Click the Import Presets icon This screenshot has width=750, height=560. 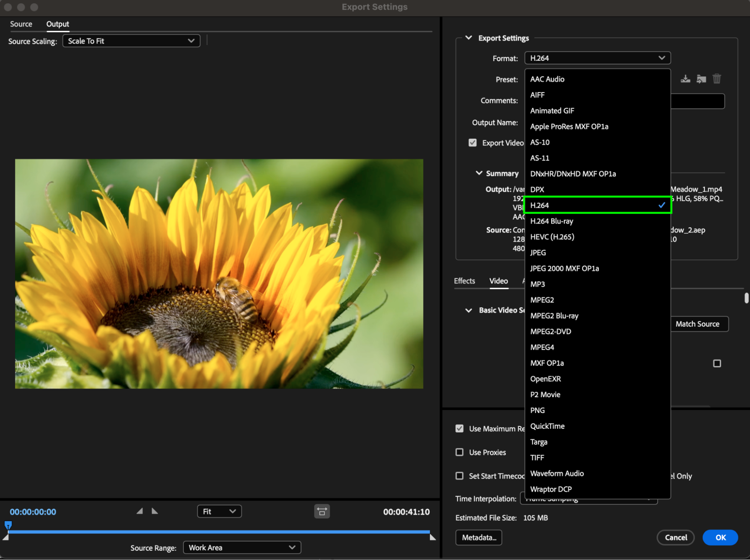[701, 79]
